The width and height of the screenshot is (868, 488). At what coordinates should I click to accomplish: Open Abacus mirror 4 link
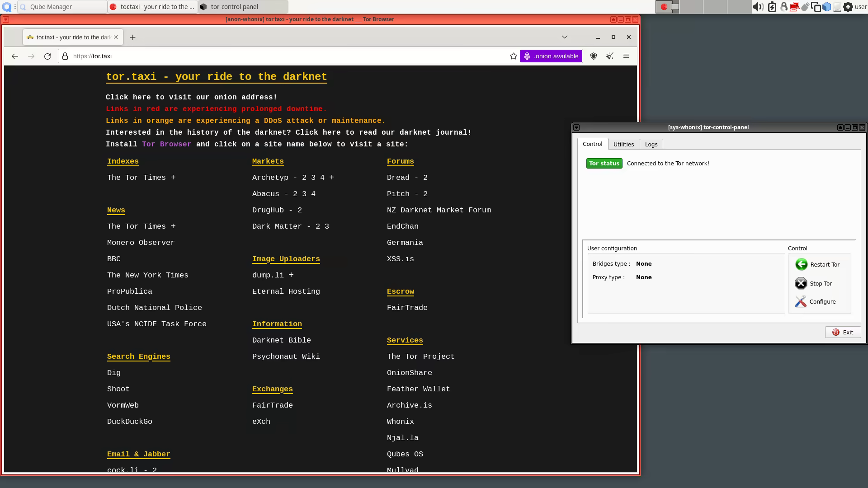[x=313, y=194]
